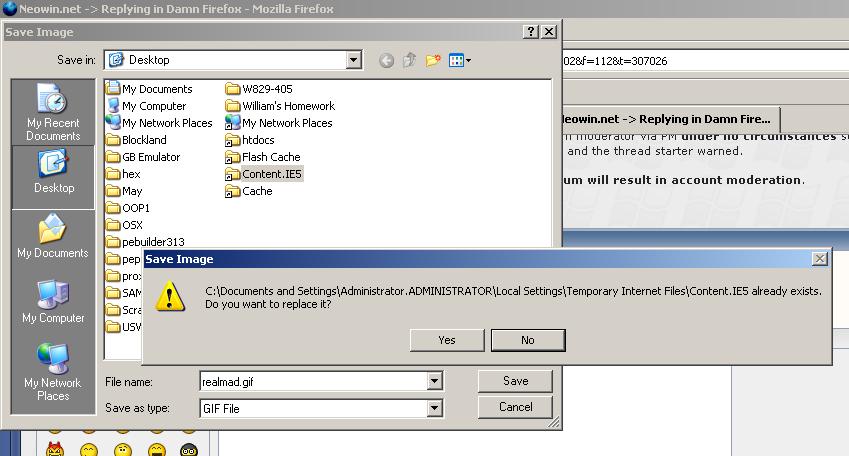The width and height of the screenshot is (849, 456).
Task: Click No in the replace prompt
Action: click(x=528, y=340)
